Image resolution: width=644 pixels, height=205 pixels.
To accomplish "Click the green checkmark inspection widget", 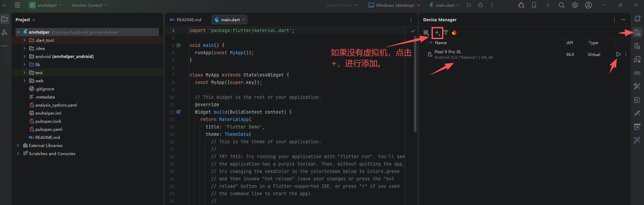I will coord(413,31).
